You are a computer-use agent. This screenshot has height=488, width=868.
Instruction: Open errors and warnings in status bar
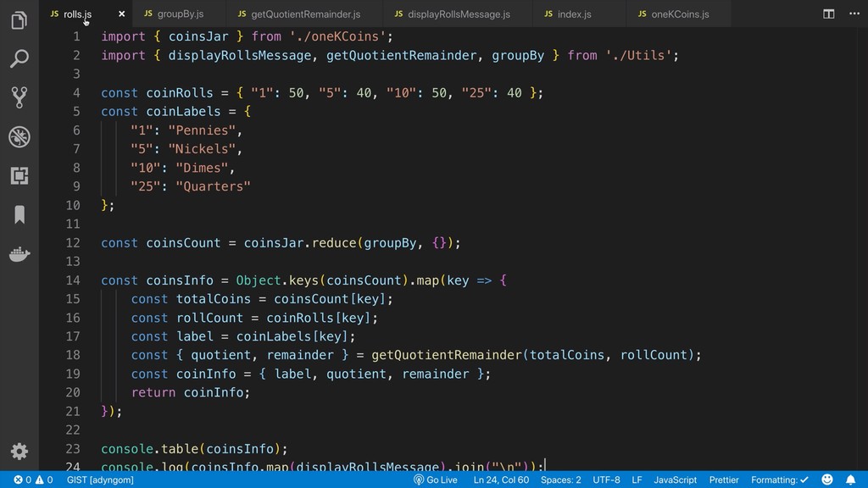tap(33, 480)
